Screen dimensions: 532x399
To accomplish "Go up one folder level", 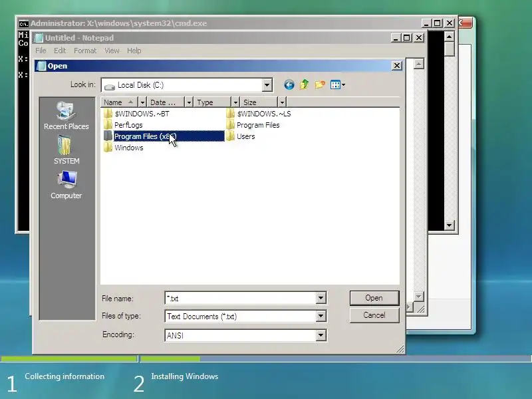I will (x=305, y=84).
